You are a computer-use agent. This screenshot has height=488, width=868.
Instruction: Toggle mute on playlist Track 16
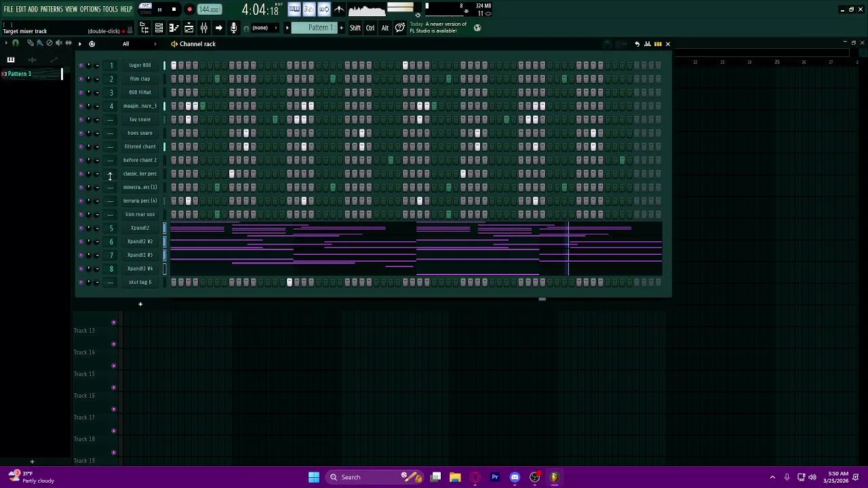click(113, 387)
